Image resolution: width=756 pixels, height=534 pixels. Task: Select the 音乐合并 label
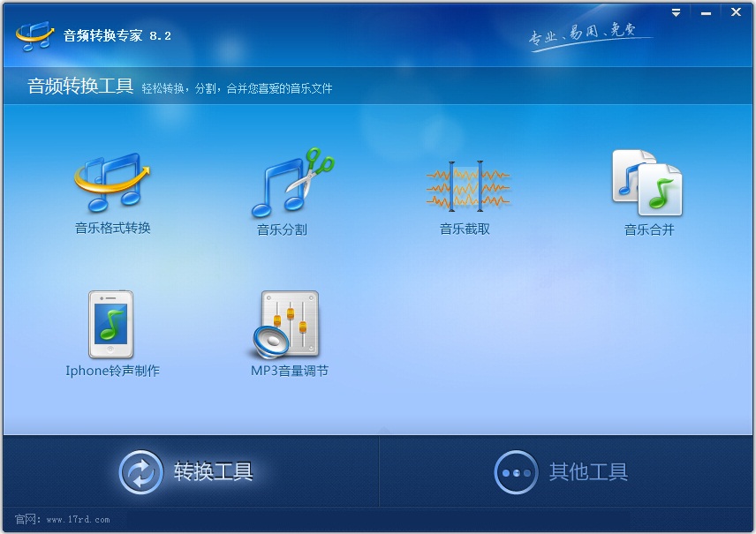click(649, 229)
